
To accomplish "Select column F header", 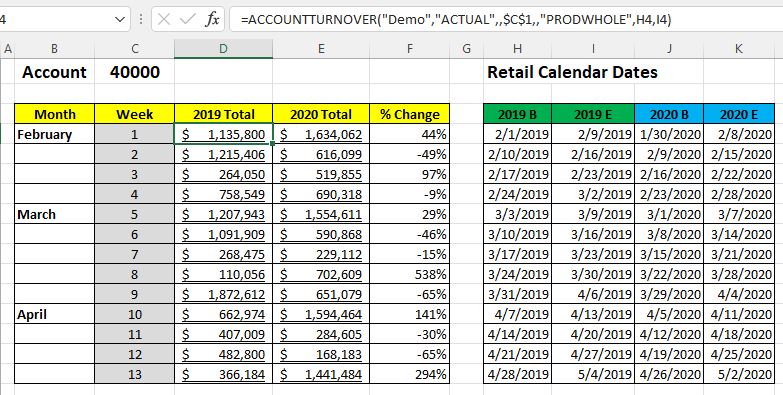I will point(410,48).
